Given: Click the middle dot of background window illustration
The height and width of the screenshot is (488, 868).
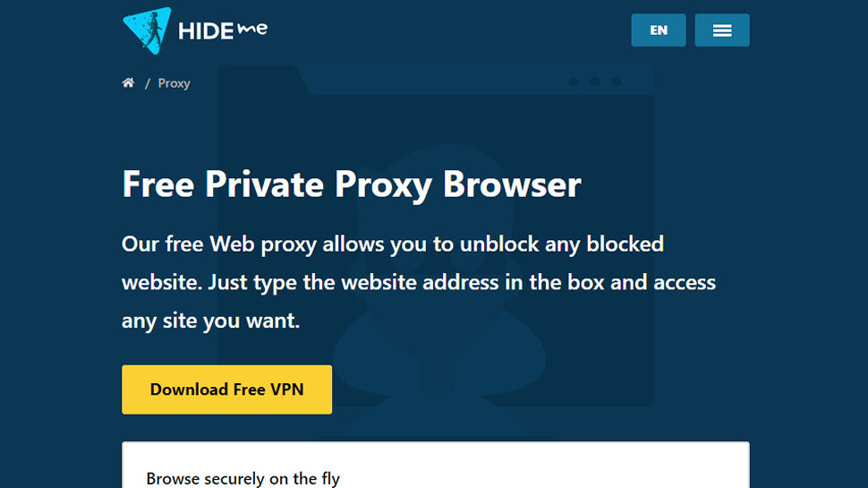Looking at the screenshot, I should [595, 82].
